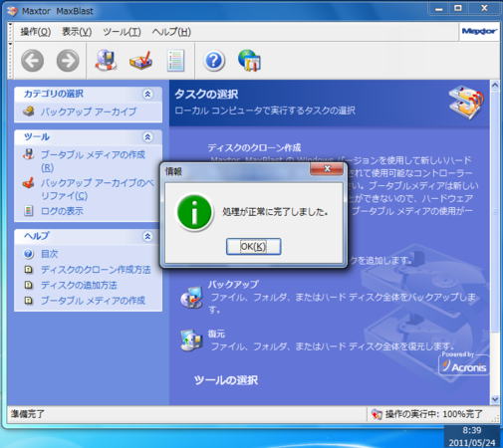This screenshot has width=503, height=448.
Task: Open the help ブータブル メディアの作成 link at the bottom
Action: [93, 301]
